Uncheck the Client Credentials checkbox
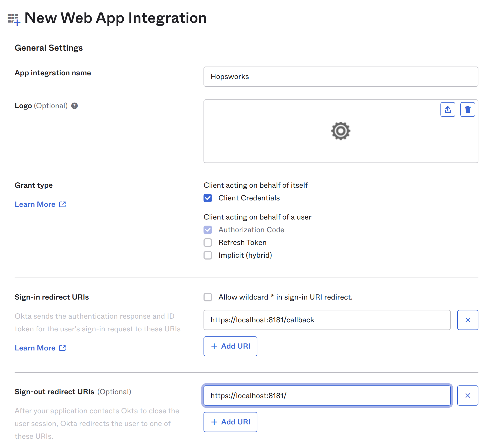The height and width of the screenshot is (448, 493). 208,198
